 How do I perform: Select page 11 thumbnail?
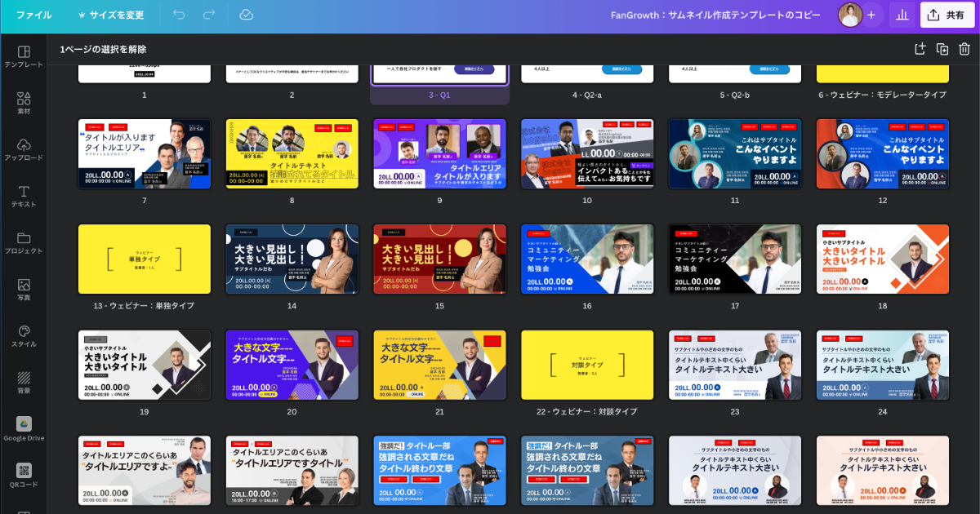[x=735, y=154]
